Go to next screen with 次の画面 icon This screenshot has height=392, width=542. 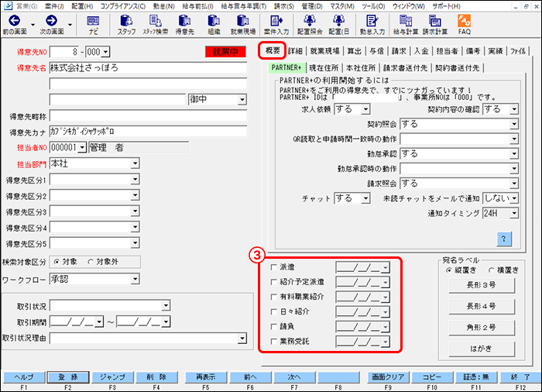tap(52, 25)
